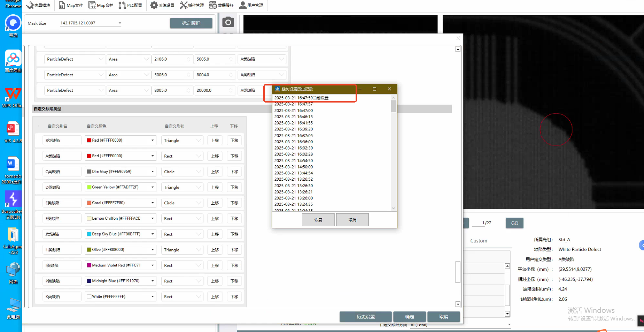This screenshot has width=644, height=332.
Task: Click the 标定膜框 button
Action: tap(191, 23)
